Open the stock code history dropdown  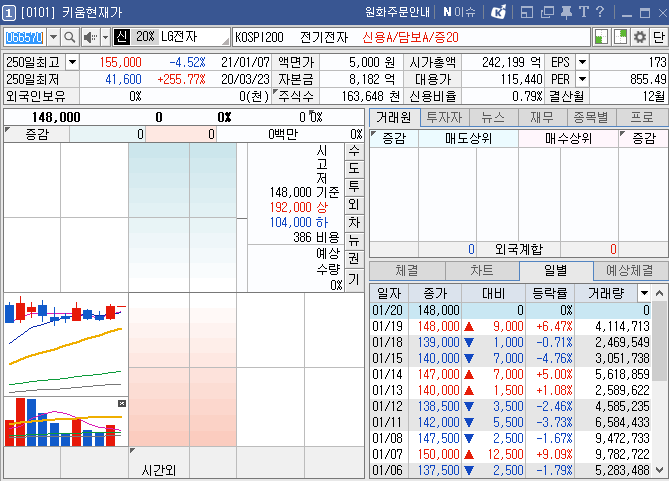[53, 38]
